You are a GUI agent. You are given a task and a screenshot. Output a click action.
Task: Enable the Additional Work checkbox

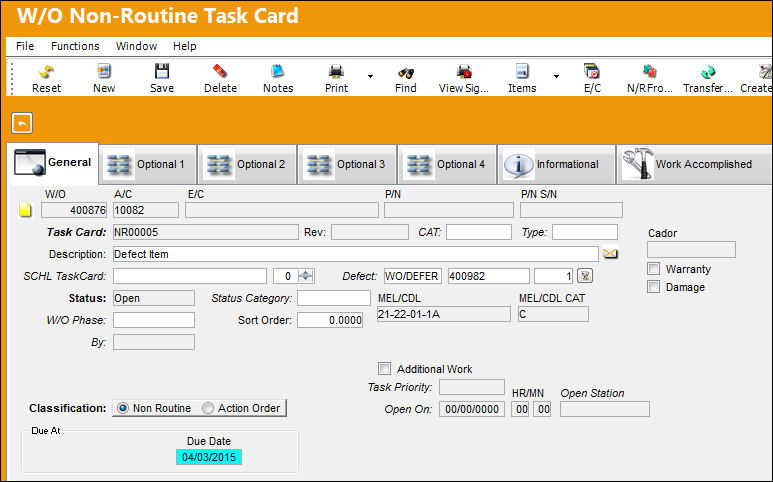(385, 369)
